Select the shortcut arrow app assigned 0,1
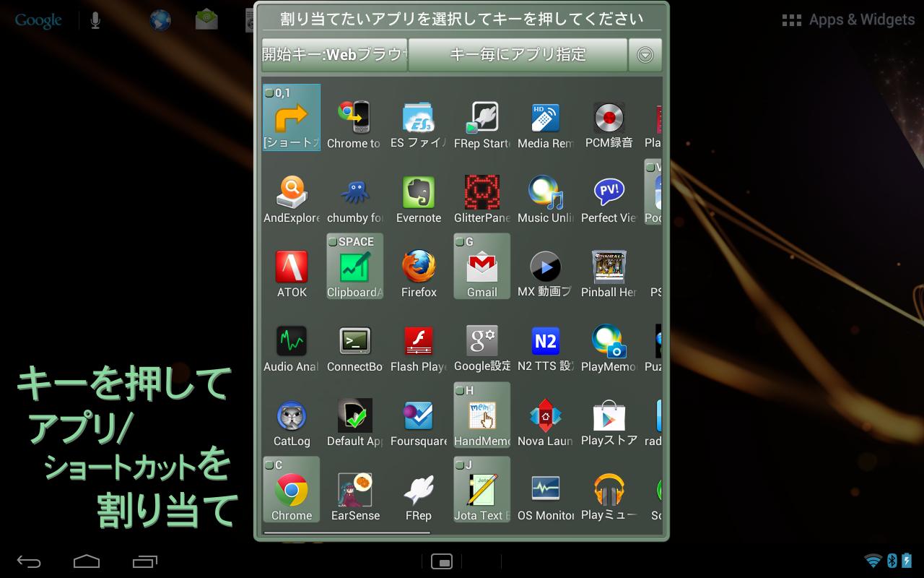924x578 pixels. tap(292, 117)
